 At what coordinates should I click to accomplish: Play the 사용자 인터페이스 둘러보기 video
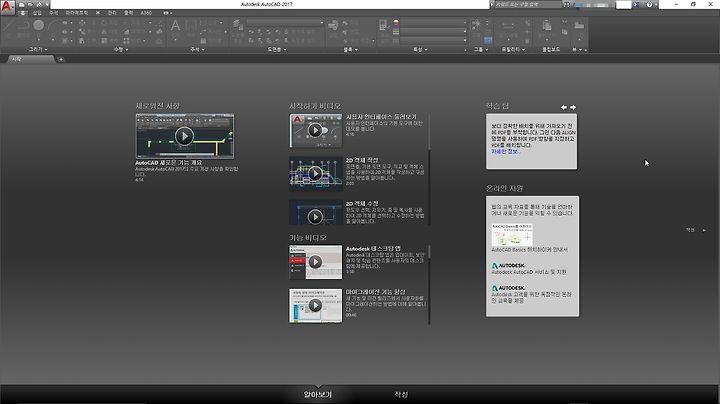(x=315, y=130)
